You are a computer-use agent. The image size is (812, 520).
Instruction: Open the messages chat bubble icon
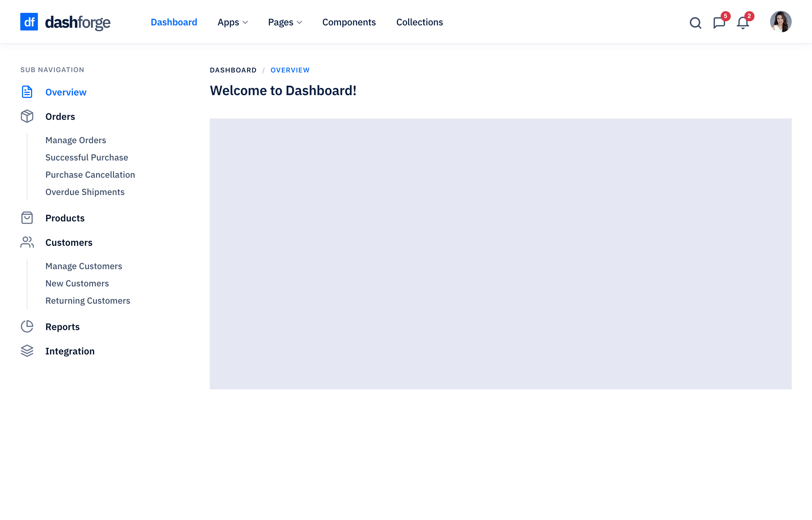pyautogui.click(x=719, y=23)
